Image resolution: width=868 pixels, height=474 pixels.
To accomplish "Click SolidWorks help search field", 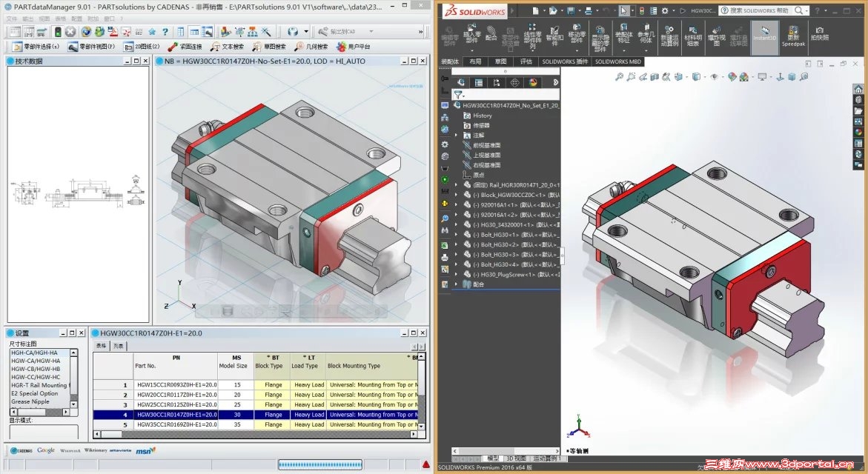I will [761, 10].
